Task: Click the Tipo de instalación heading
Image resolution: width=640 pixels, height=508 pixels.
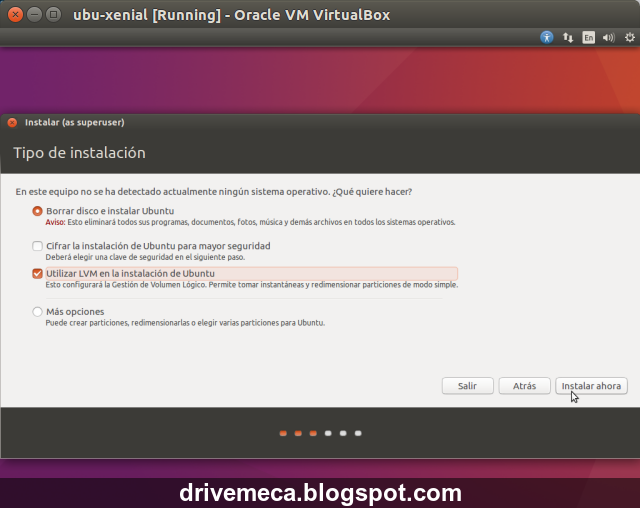Action: (80, 153)
